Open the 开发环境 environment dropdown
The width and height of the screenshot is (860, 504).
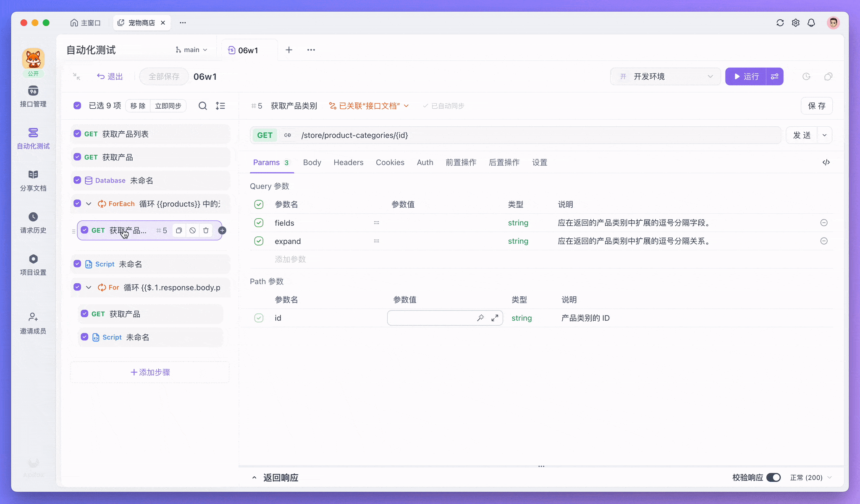[x=666, y=76]
